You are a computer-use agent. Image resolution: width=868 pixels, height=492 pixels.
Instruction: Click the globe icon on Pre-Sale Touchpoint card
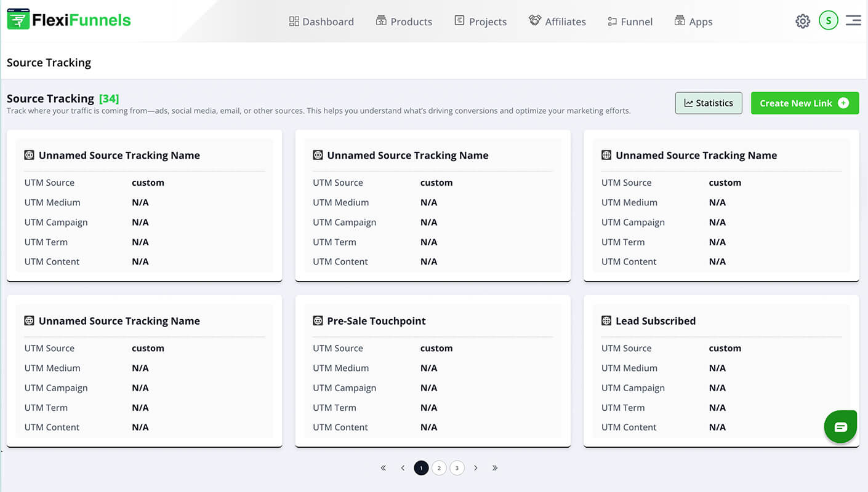coord(318,320)
